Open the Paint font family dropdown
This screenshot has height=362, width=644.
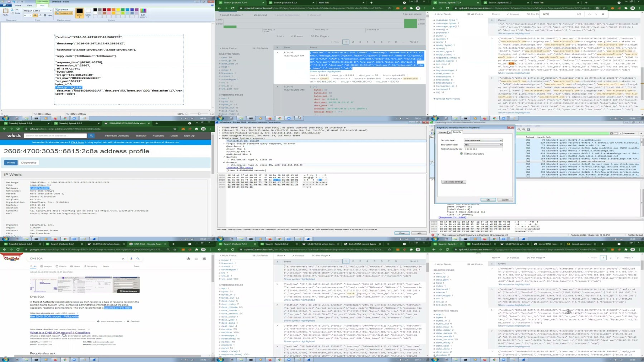click(51, 11)
